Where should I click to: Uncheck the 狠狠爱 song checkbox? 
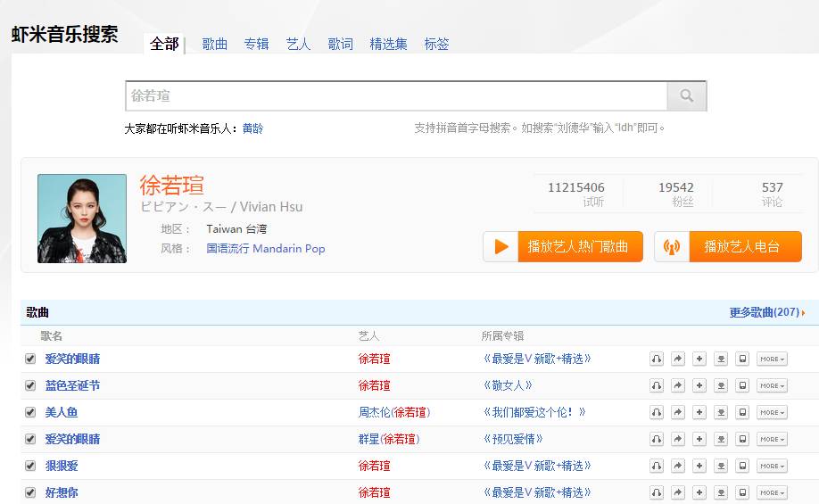tap(30, 466)
